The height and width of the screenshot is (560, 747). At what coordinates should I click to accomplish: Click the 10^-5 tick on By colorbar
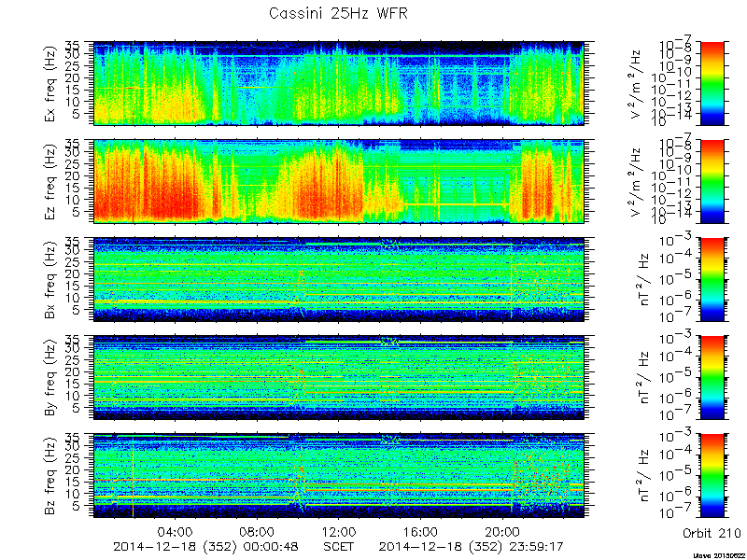[x=675, y=372]
